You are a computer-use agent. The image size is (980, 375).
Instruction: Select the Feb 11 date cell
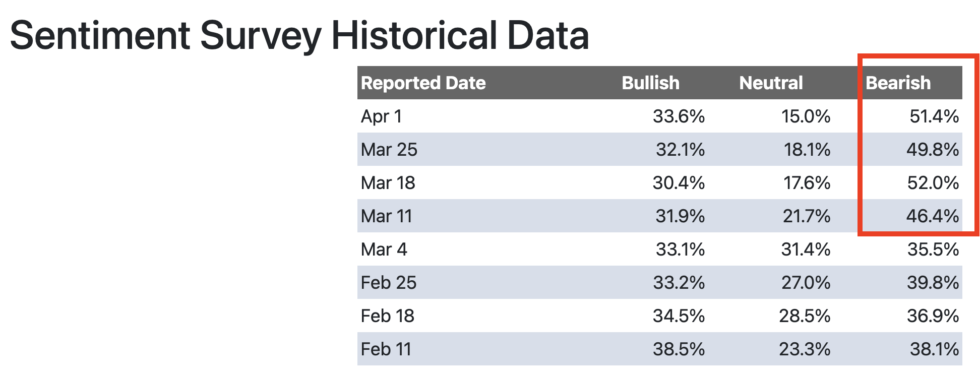(386, 349)
